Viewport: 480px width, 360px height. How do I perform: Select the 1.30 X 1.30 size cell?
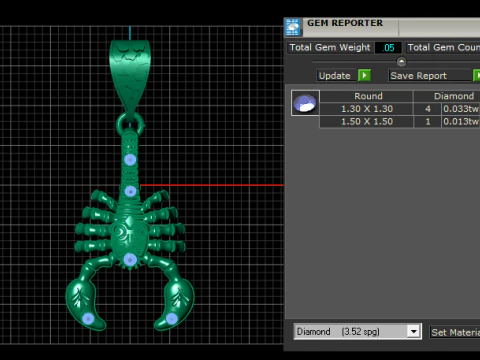pos(367,109)
